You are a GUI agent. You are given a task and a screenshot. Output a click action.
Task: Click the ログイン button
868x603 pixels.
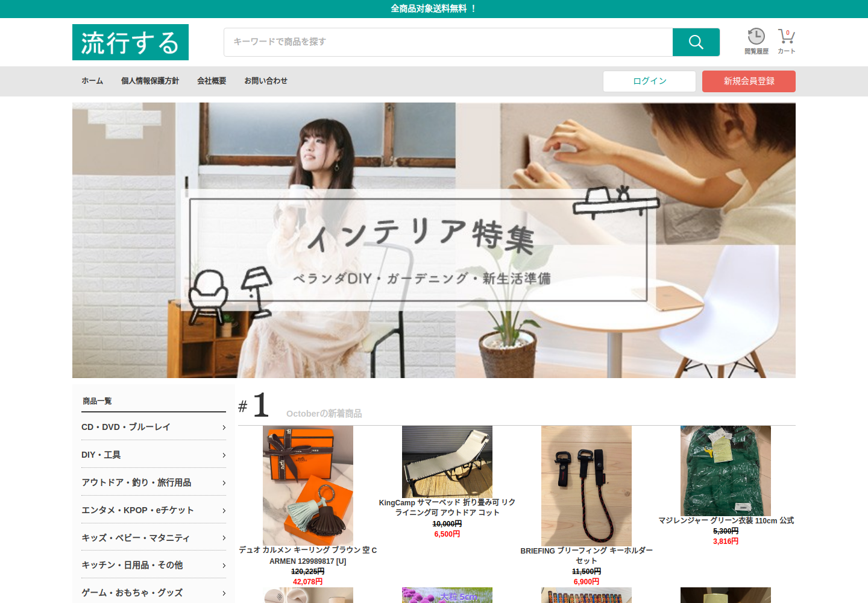[x=649, y=81]
